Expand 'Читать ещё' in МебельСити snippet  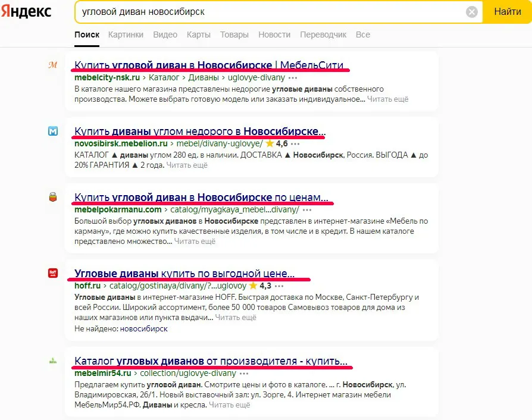(x=388, y=99)
